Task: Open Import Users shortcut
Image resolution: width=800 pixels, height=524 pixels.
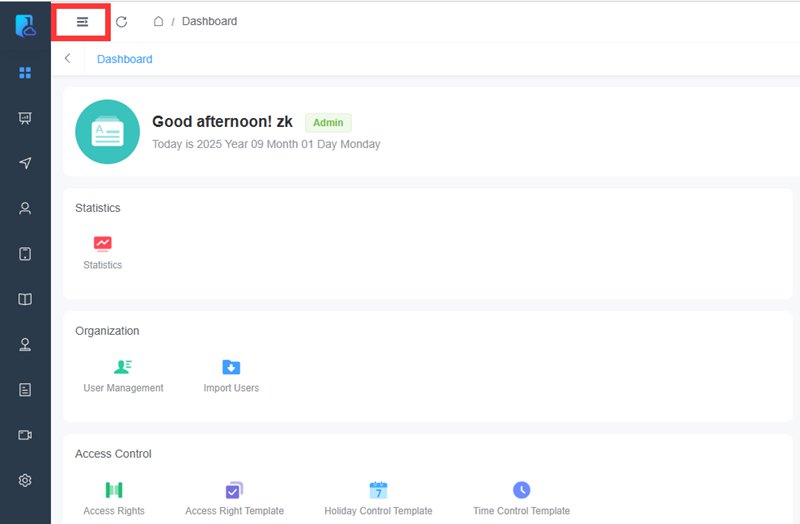Action: tap(231, 375)
